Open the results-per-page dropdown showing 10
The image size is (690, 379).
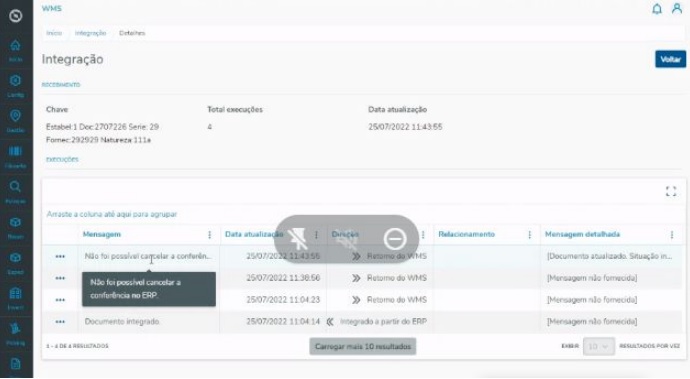(x=598, y=346)
